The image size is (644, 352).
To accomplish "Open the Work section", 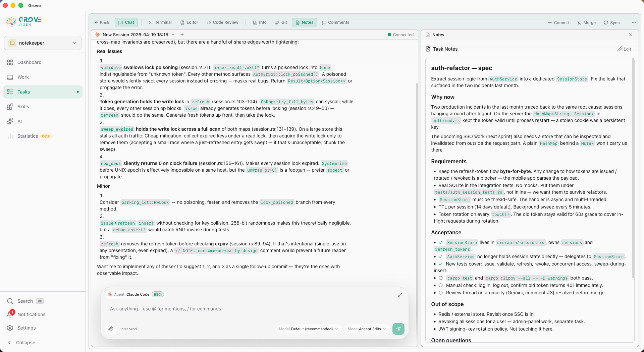I will (x=43, y=77).
